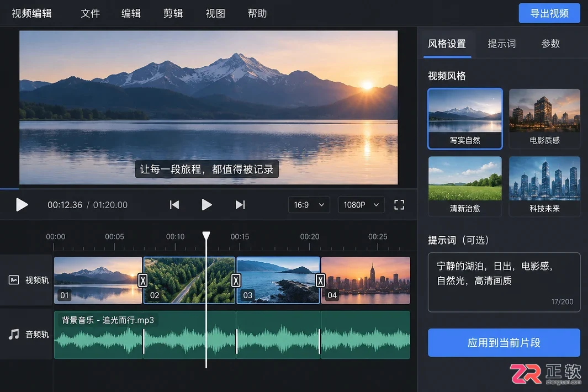Toggle fullscreen preview icon
The image size is (588, 392).
(x=399, y=205)
